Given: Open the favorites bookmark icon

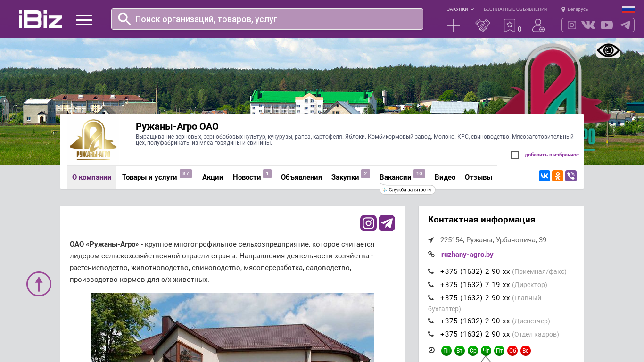Looking at the screenshot, I should click(509, 25).
